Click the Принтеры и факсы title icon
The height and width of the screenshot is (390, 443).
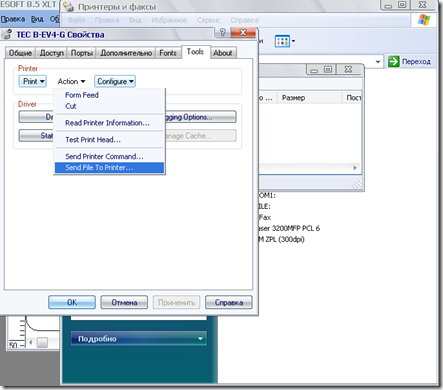click(69, 7)
